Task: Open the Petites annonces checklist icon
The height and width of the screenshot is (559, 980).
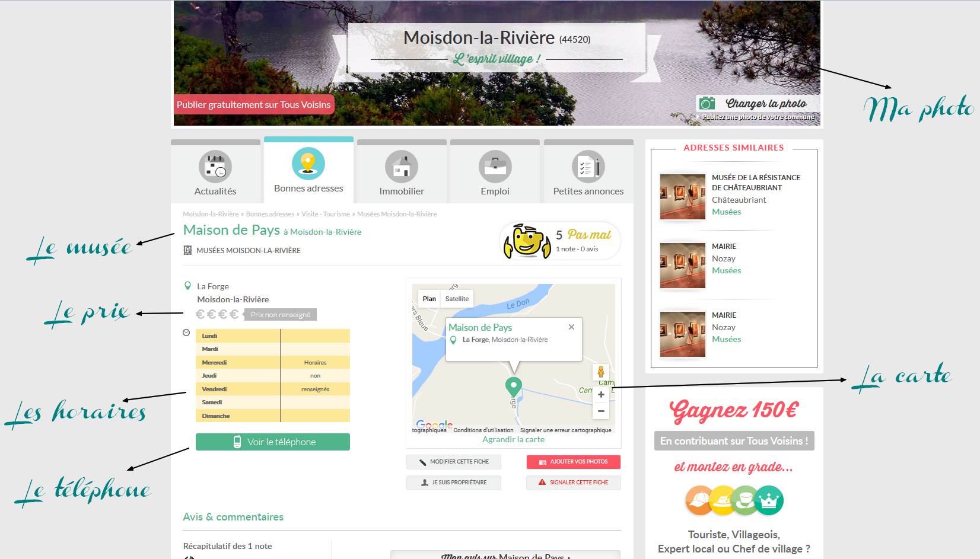Action: [588, 166]
